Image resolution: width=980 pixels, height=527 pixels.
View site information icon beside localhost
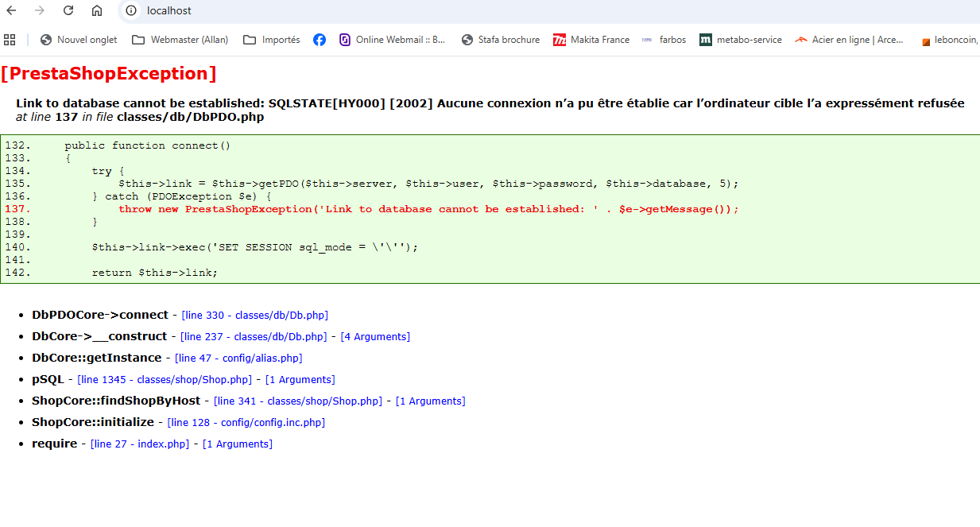pos(132,10)
